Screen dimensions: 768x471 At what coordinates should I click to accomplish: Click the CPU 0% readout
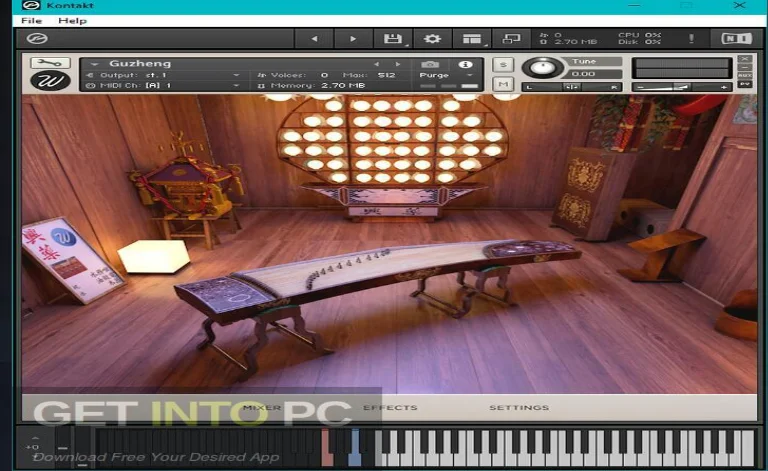640,35
